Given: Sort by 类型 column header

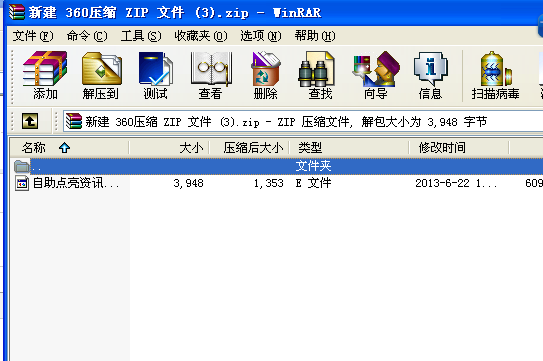Looking at the screenshot, I should pos(349,148).
